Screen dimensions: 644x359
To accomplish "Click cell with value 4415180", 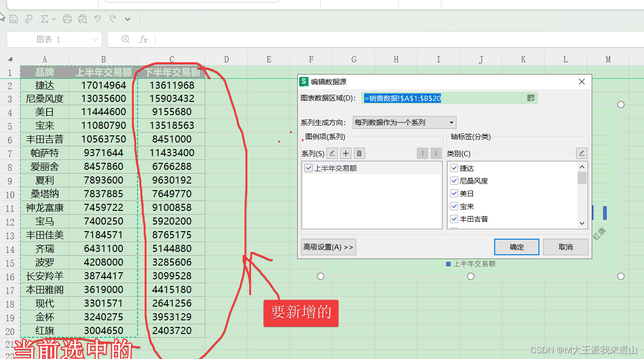I will point(171,290).
